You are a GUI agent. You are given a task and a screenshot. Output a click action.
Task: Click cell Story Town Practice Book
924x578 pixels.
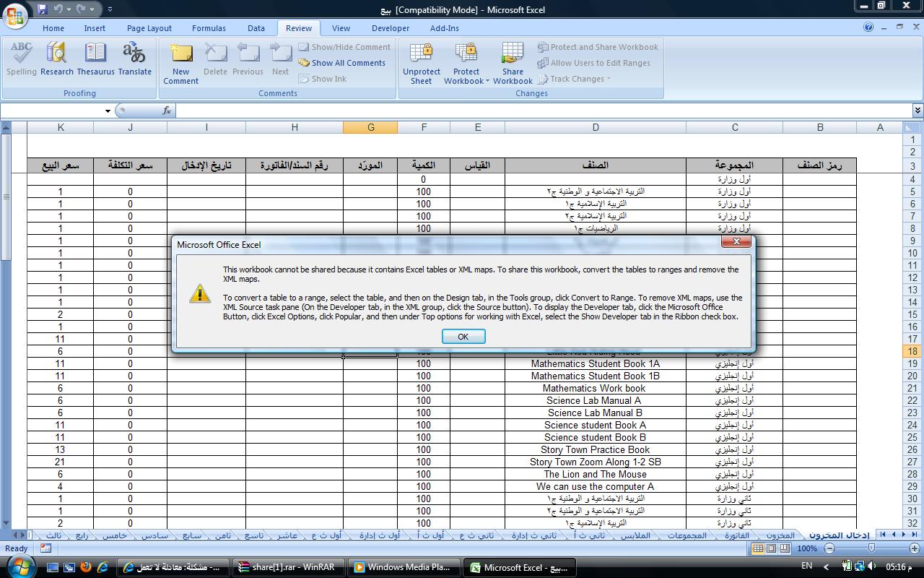[596, 449]
